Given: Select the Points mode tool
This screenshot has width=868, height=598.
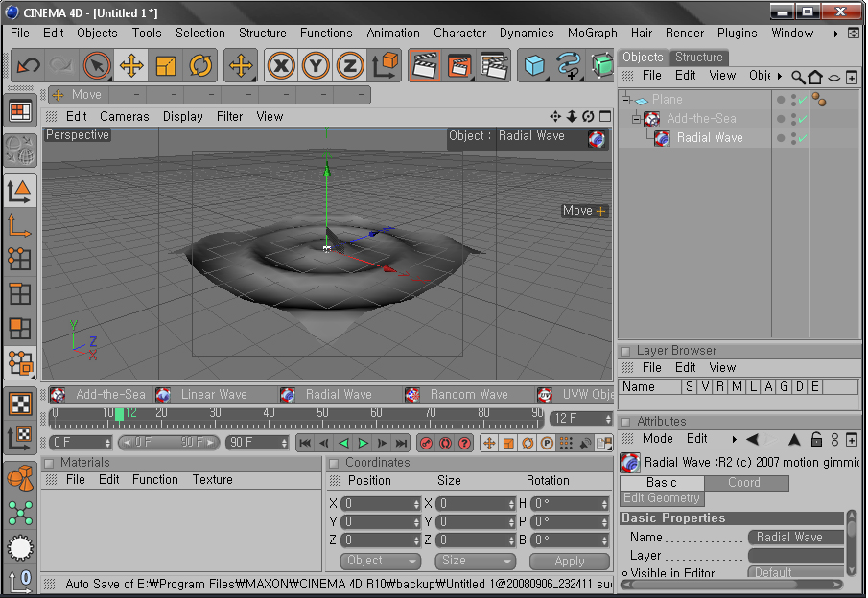Looking at the screenshot, I should coord(20,259).
